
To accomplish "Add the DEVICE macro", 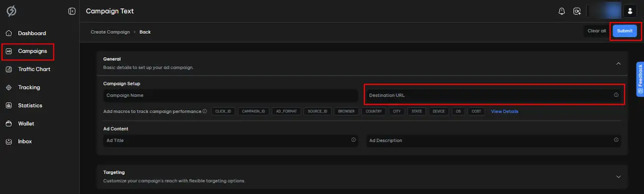I will 439,111.
